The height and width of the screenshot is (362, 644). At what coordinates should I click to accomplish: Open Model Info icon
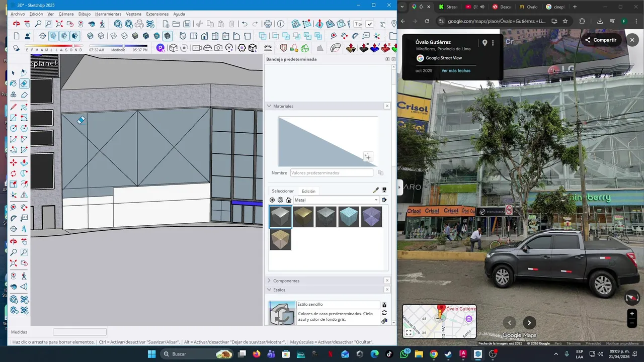click(x=280, y=24)
